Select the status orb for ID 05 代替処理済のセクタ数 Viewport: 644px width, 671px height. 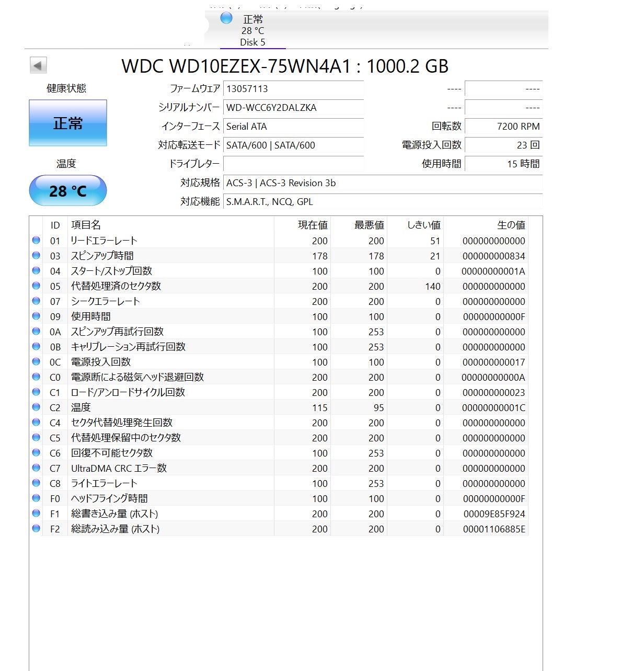point(36,286)
